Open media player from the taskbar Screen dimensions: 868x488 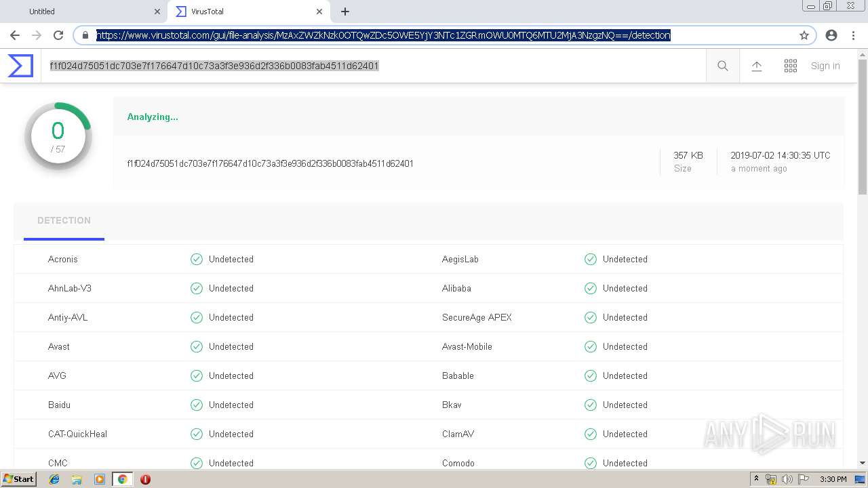tap(100, 479)
